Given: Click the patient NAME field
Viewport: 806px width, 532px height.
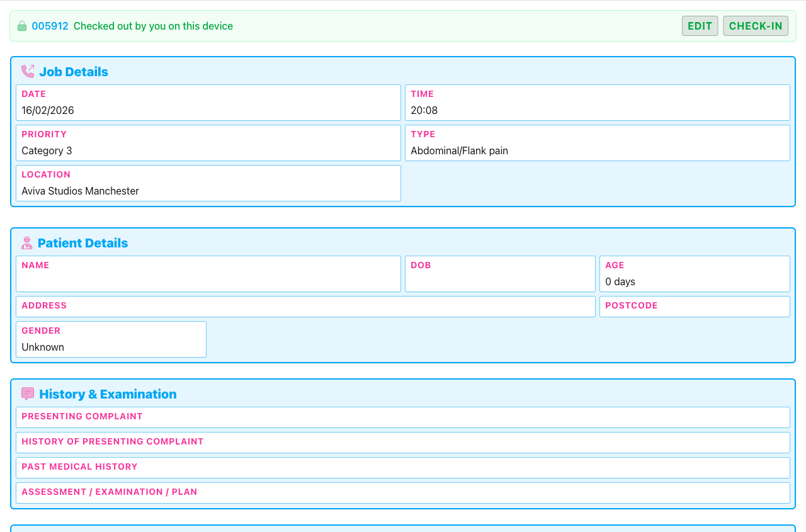Looking at the screenshot, I should tap(208, 274).
